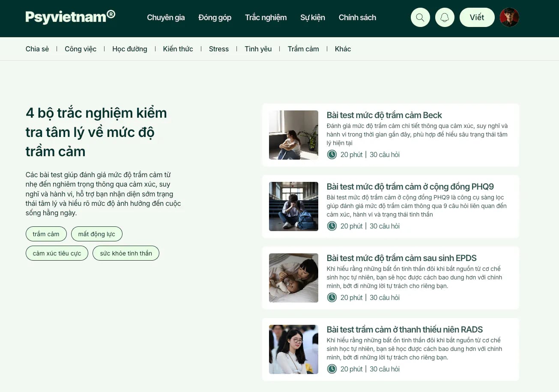Open the PHQ9 community depression test
Screen dimensions: 559x392
(x=410, y=186)
